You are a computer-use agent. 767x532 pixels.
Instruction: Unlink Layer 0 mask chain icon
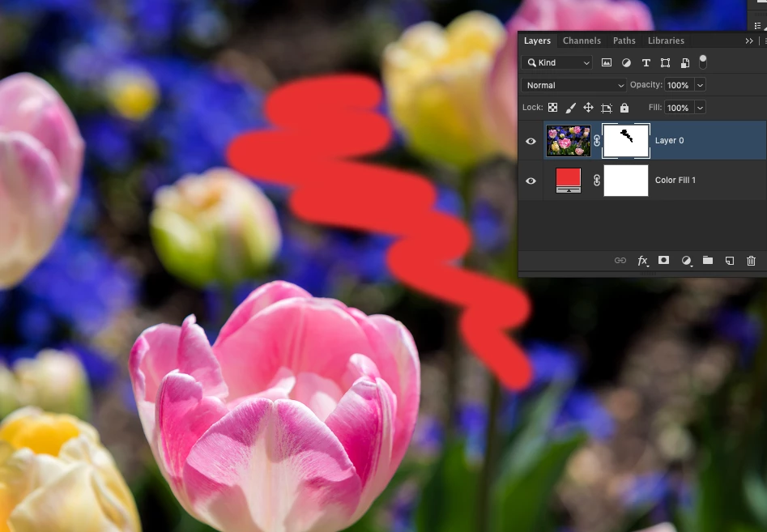coord(597,141)
